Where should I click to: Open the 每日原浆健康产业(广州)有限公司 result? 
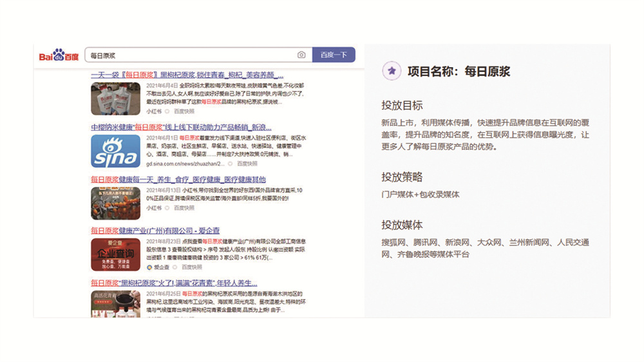[x=155, y=231]
